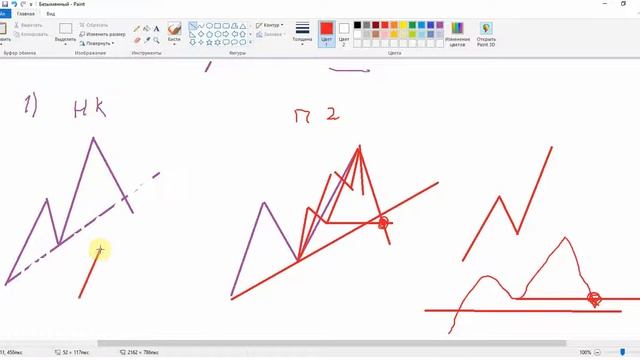Click the Redo arrow in quick access
Screen dimensions: 640x360
[23, 4]
